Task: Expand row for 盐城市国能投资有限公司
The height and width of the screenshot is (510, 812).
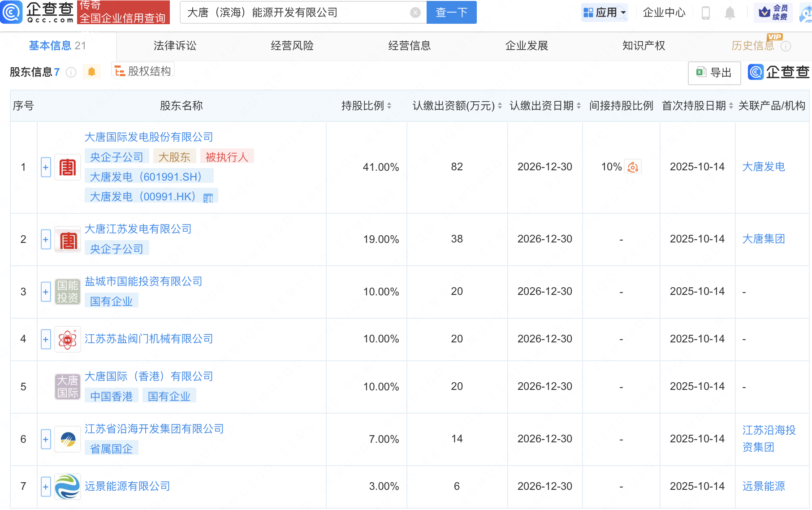Action: [x=46, y=292]
